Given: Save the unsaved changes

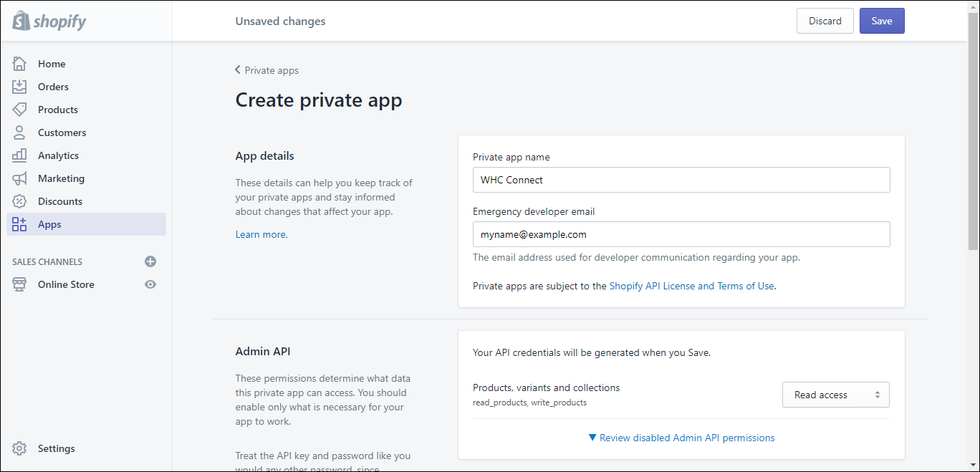Looking at the screenshot, I should pyautogui.click(x=882, y=21).
